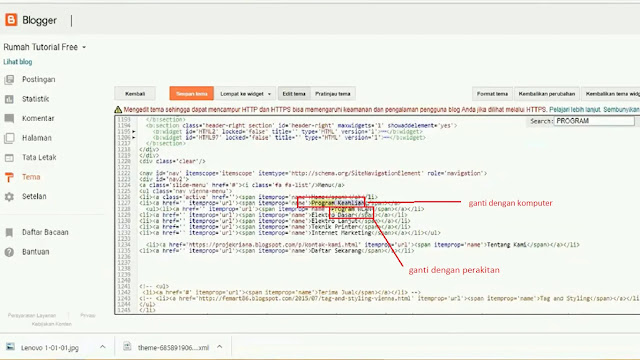640x360 pixels.
Task: Go to Tata Letak menu item
Action: coord(39,158)
